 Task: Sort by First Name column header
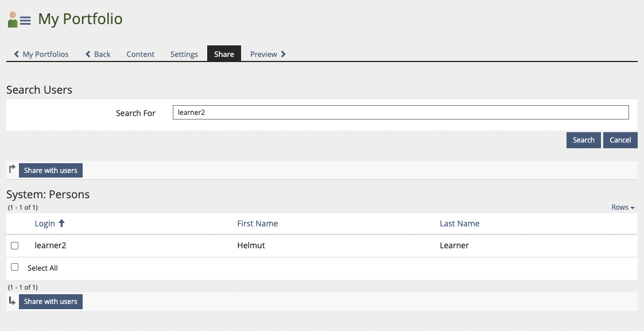(257, 224)
